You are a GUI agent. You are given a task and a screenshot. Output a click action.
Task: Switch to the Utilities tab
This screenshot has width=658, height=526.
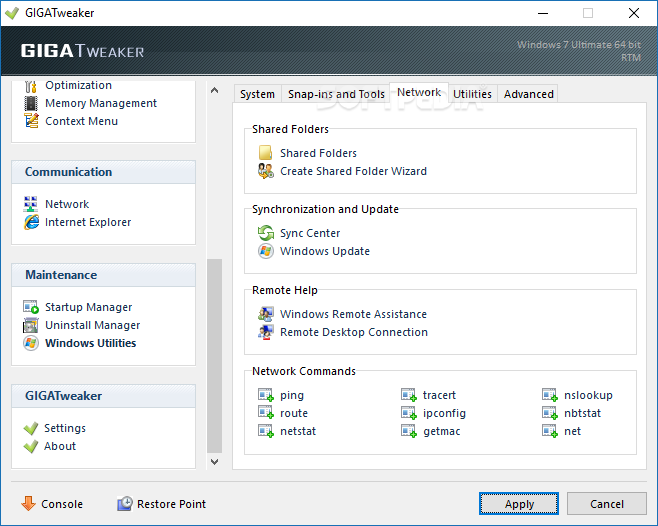(472, 94)
